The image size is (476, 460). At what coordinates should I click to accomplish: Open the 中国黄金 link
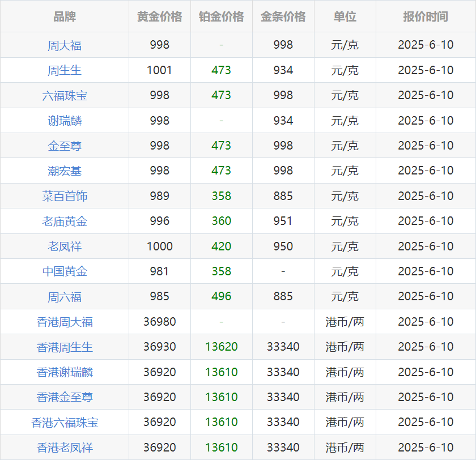coord(65,271)
